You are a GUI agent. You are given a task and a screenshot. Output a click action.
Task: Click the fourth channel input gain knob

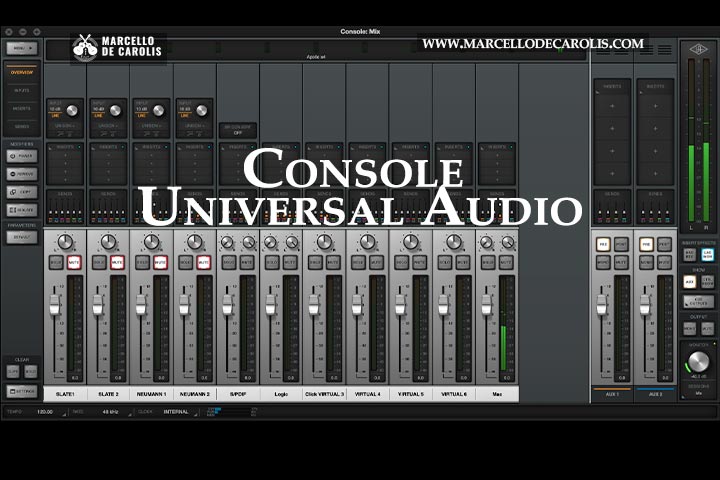point(202,110)
